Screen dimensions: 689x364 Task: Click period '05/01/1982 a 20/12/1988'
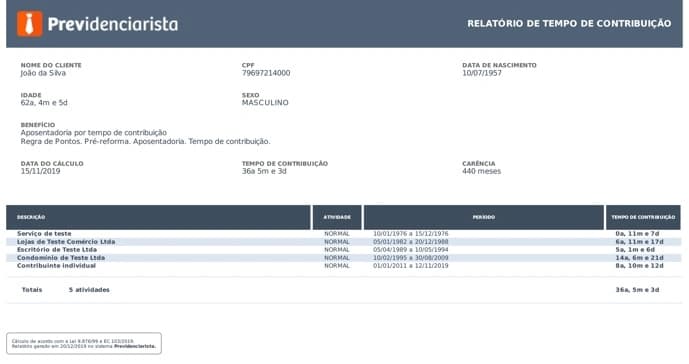coord(411,242)
